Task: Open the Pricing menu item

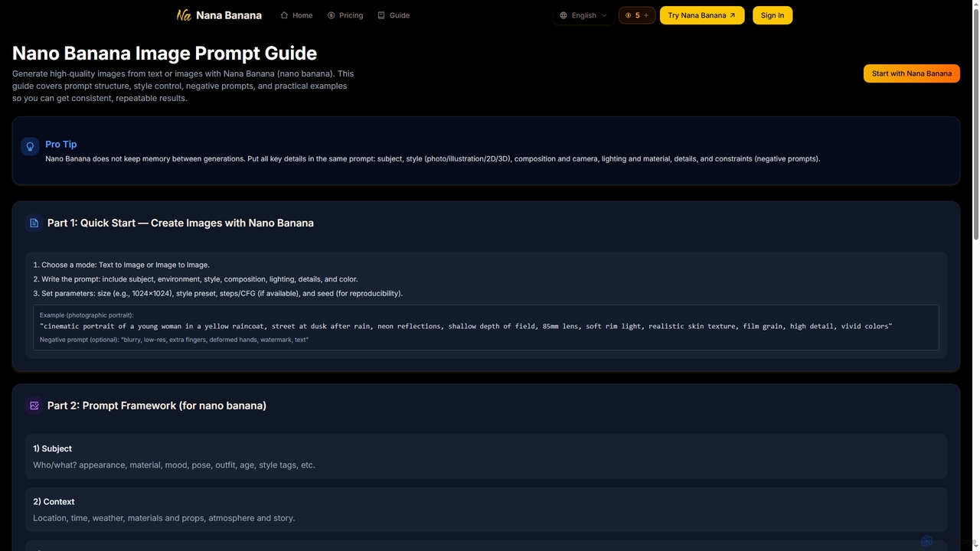Action: (x=345, y=15)
